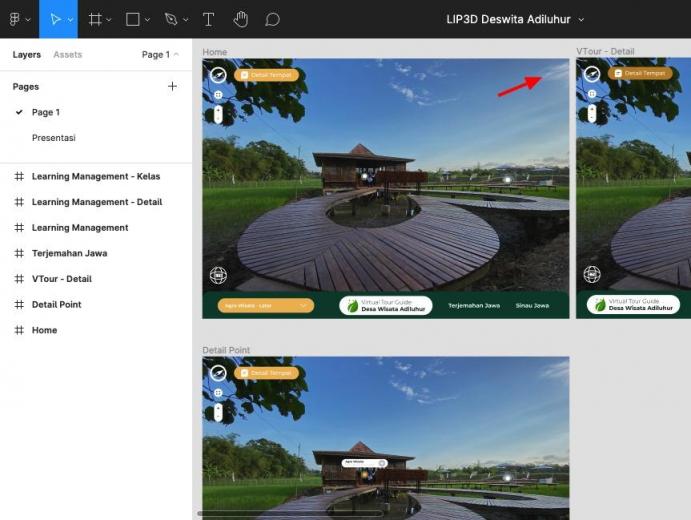
Task: Expand the shape tools dropdown chevron
Action: point(147,20)
